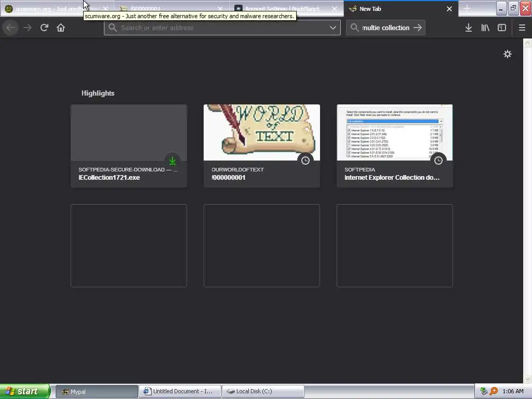Screen dimensions: 532x399
Task: Click the orange magnifier tray icon
Action: tap(494, 391)
